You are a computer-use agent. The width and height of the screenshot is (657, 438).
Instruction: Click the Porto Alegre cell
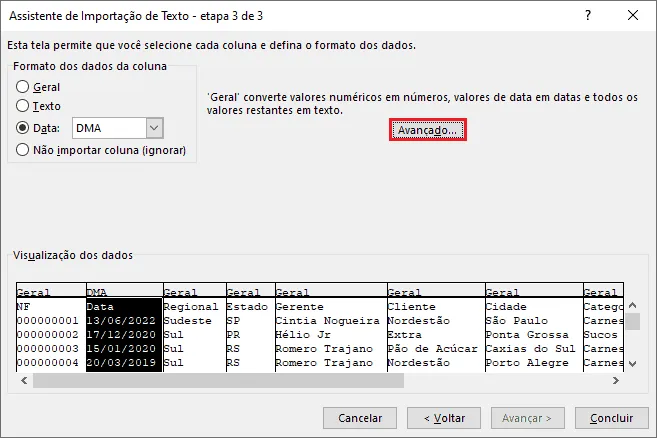tap(527, 363)
